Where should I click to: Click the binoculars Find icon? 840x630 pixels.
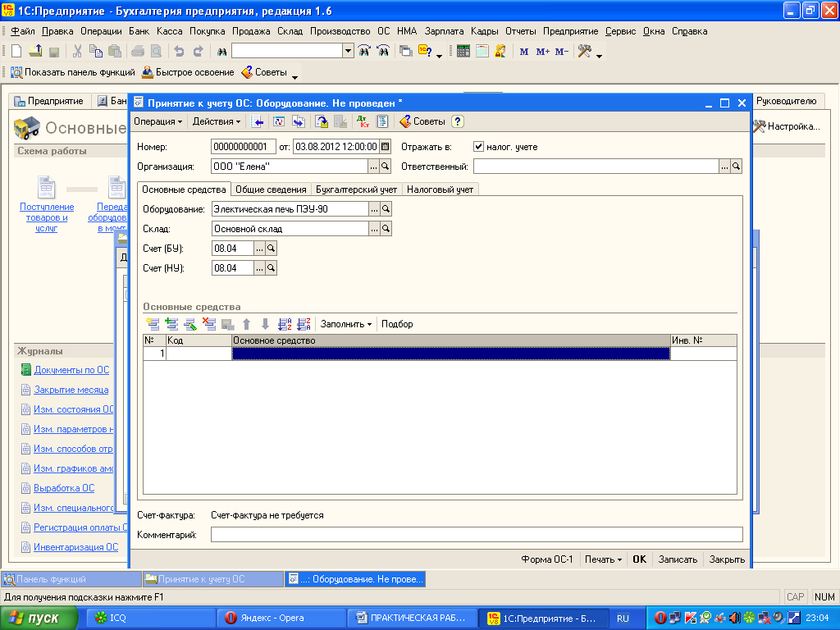point(221,52)
